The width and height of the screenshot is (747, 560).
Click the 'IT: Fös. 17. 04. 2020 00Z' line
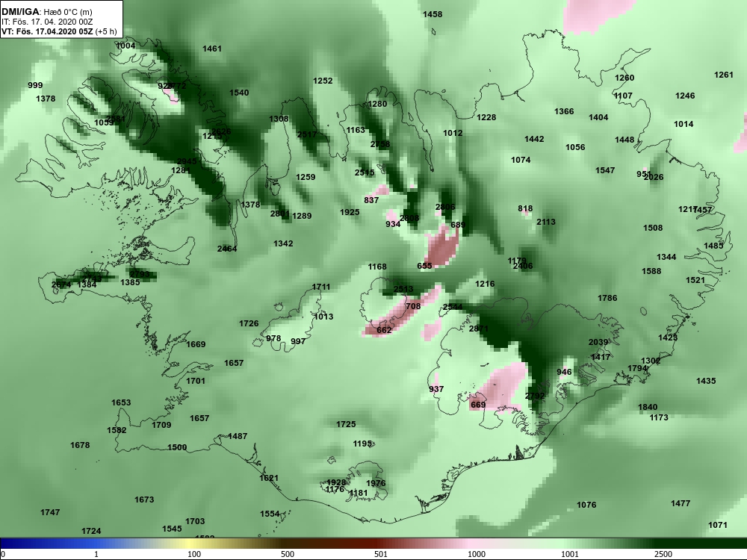(47, 22)
